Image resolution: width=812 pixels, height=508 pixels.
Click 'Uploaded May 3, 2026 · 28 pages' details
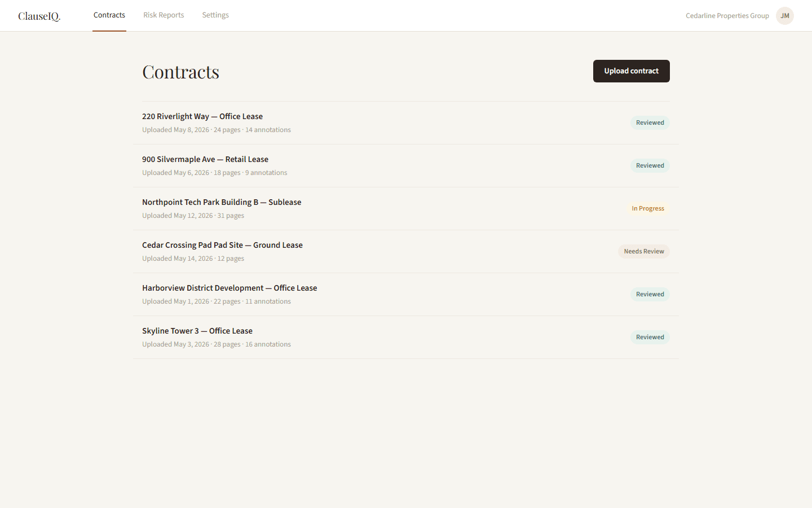[x=217, y=344]
